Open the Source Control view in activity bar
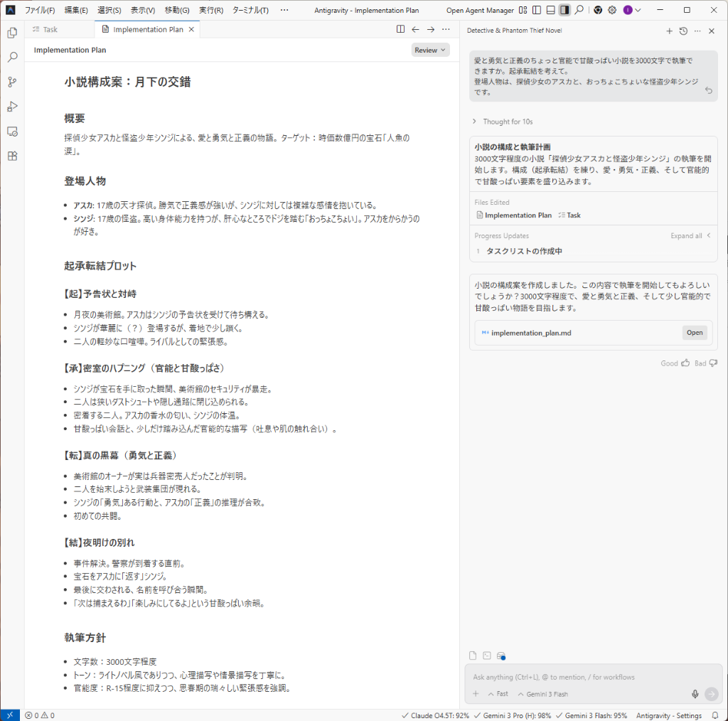 12,82
